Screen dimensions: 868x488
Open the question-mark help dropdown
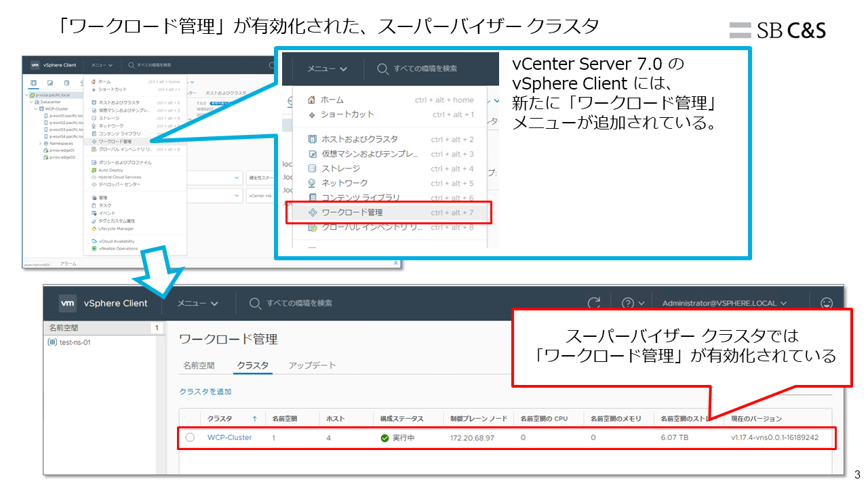(x=633, y=303)
